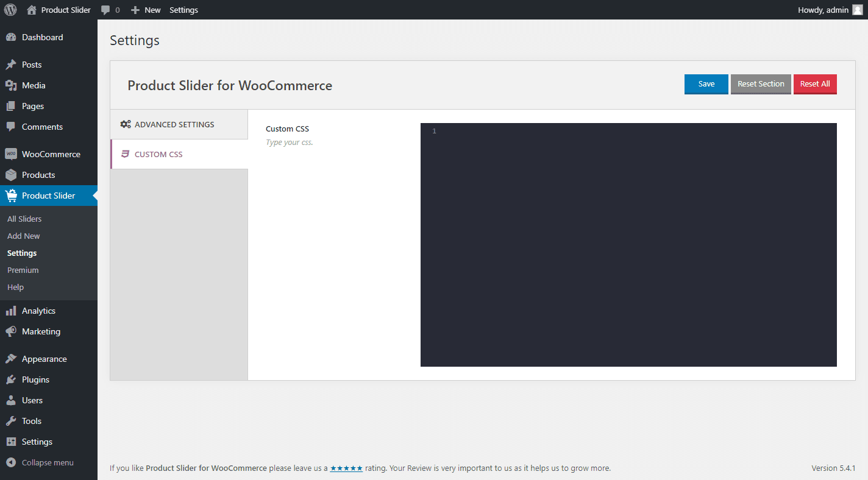Click the Comments icon in the sidebar
Image resolution: width=868 pixels, height=480 pixels.
pyautogui.click(x=11, y=127)
